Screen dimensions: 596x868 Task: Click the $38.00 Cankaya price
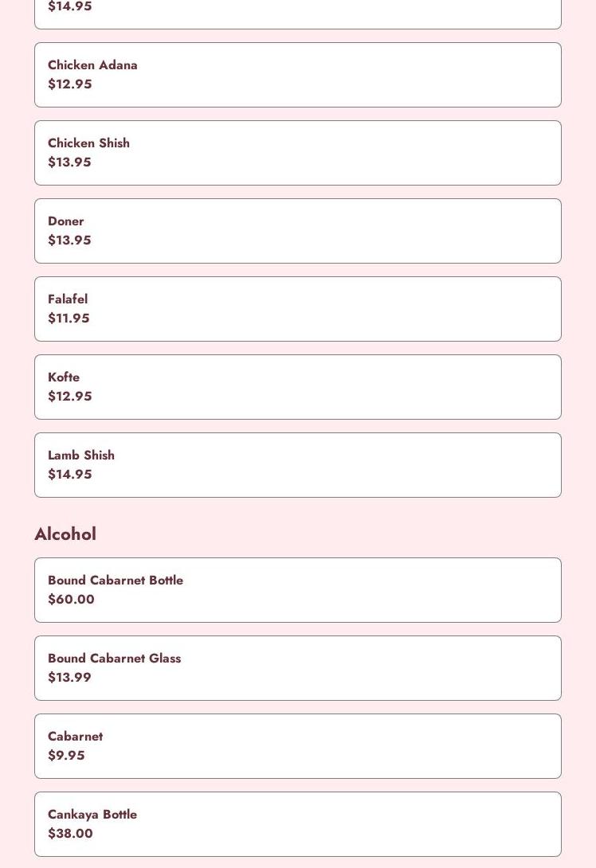click(x=70, y=834)
